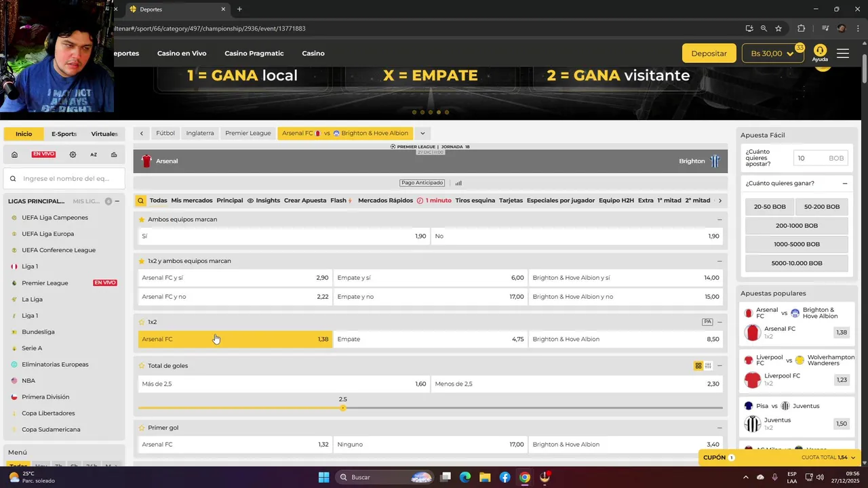Toggle favorite star for Primer gol
Screen dimensions: 868x488
pyautogui.click(x=142, y=428)
